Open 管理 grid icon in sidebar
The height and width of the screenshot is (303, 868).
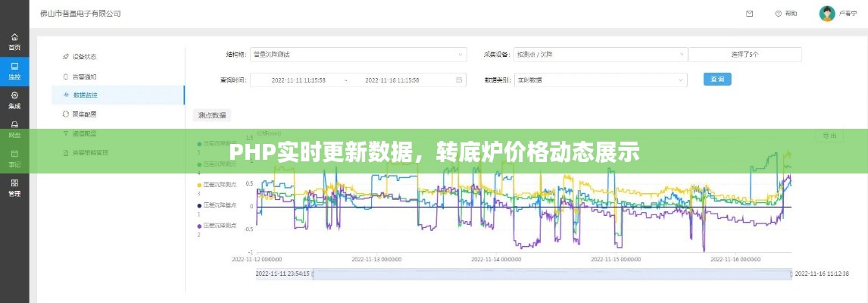click(x=14, y=186)
